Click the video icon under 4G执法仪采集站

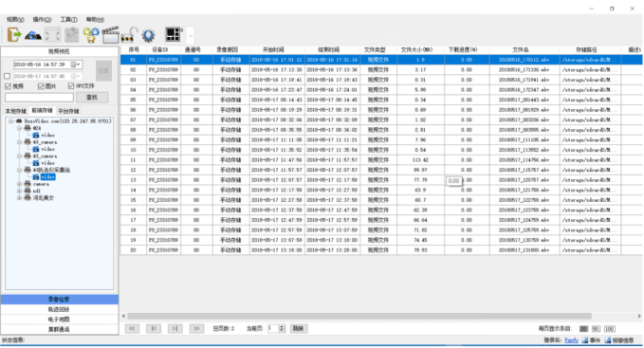tap(36, 177)
